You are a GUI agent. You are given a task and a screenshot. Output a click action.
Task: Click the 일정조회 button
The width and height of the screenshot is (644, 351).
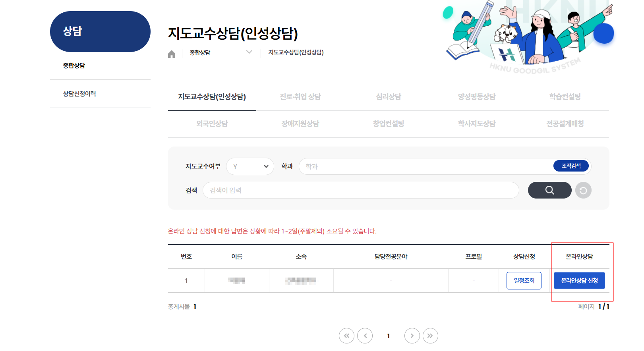point(524,281)
